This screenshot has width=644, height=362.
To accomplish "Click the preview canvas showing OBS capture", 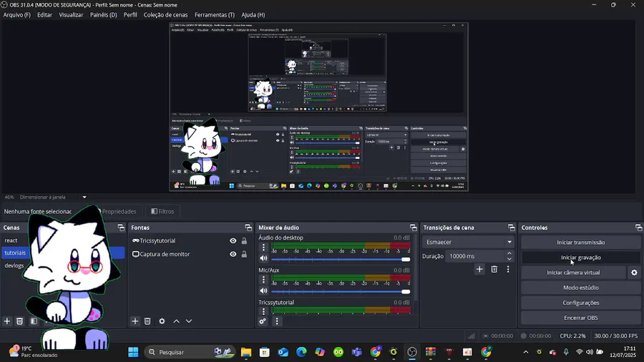I will point(318,107).
